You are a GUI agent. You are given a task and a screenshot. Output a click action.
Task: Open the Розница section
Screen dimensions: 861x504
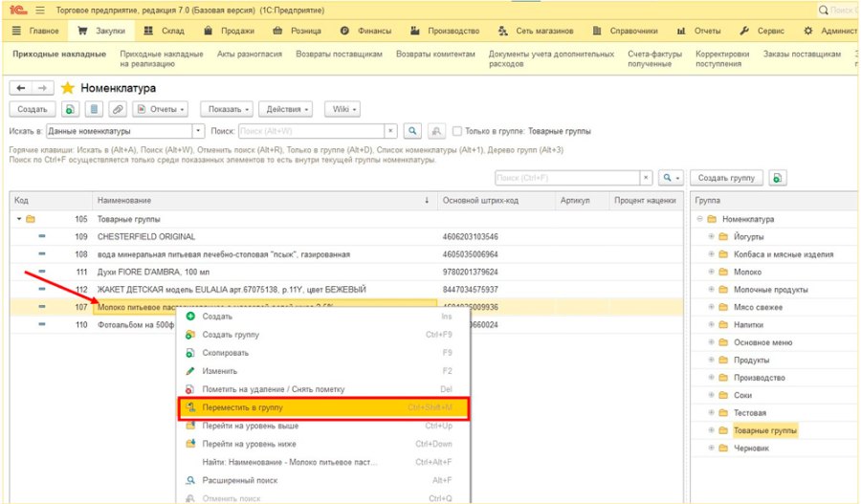click(x=298, y=31)
